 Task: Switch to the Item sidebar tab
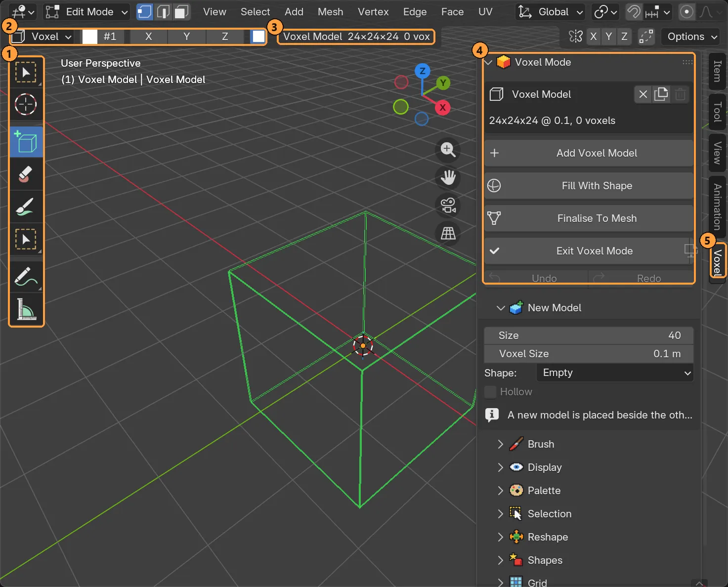click(717, 71)
